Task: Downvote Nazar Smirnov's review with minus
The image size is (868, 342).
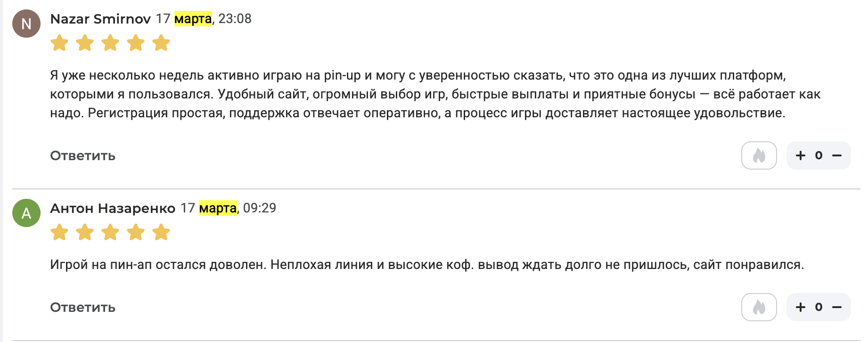Action: pos(837,155)
